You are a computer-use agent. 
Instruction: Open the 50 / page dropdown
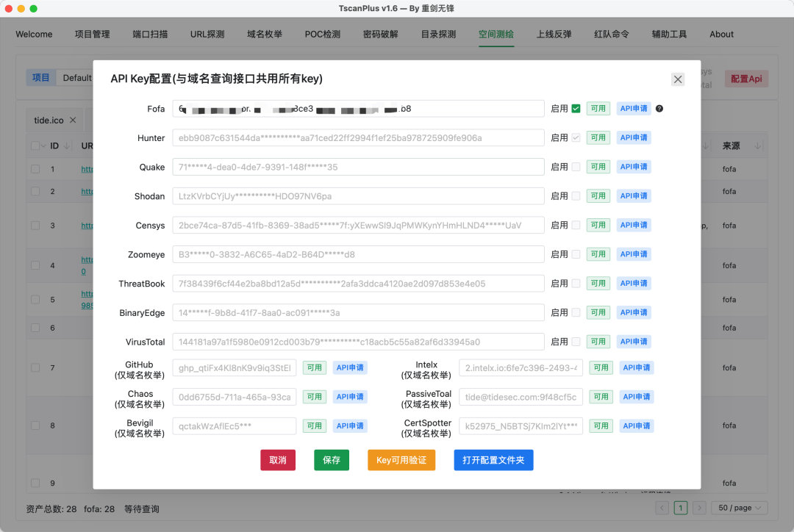click(740, 508)
